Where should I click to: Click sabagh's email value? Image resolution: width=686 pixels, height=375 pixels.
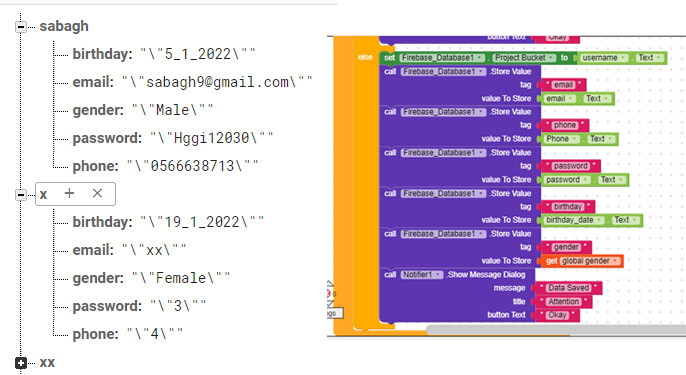coord(217,82)
